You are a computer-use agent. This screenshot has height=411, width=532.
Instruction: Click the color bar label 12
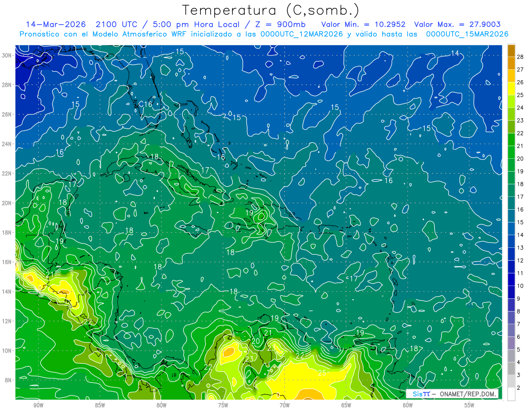(x=520, y=260)
